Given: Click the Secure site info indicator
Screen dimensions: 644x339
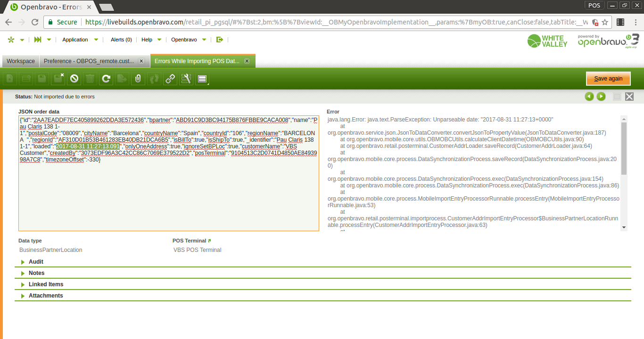Looking at the screenshot, I should coord(63,22).
